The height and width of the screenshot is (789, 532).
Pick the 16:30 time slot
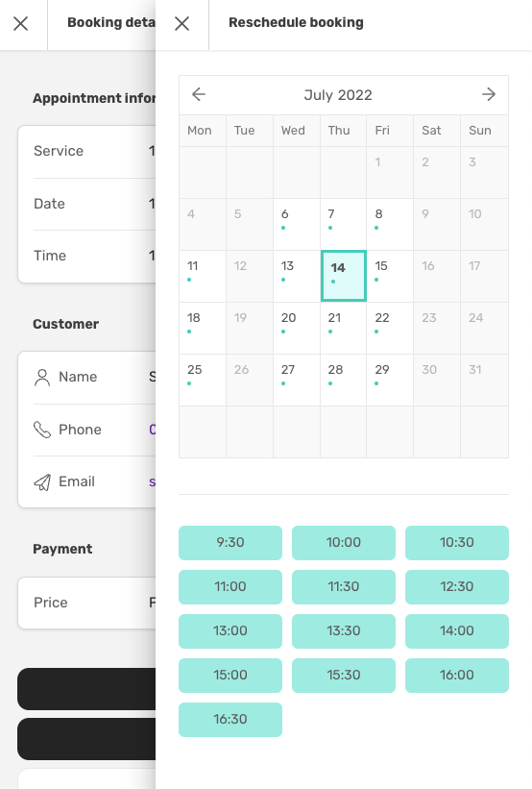230,720
